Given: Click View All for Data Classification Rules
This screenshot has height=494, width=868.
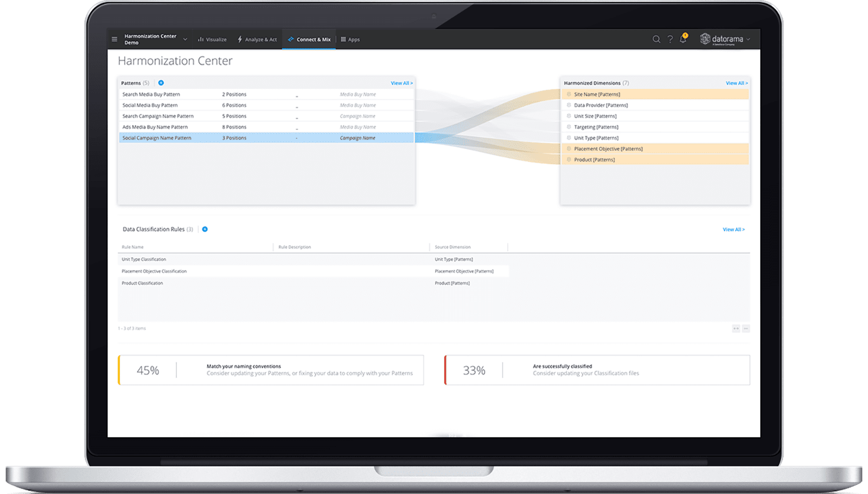Looking at the screenshot, I should point(733,229).
